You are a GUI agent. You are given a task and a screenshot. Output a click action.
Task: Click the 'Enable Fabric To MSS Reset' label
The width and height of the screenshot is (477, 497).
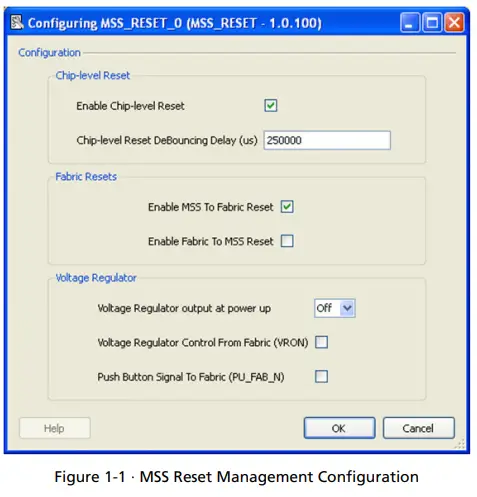point(211,241)
